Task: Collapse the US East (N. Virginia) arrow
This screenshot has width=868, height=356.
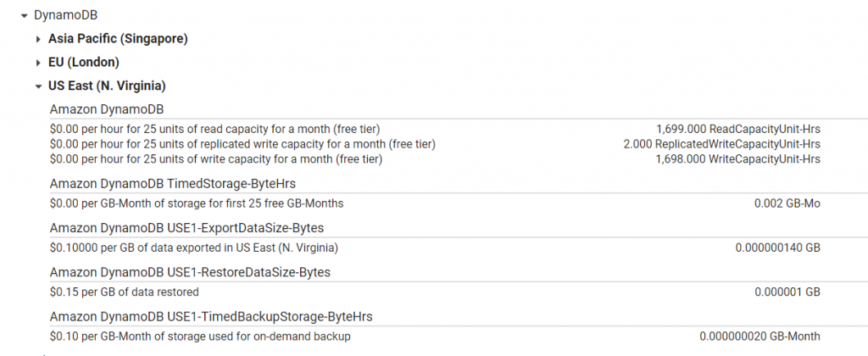Action: tap(38, 86)
